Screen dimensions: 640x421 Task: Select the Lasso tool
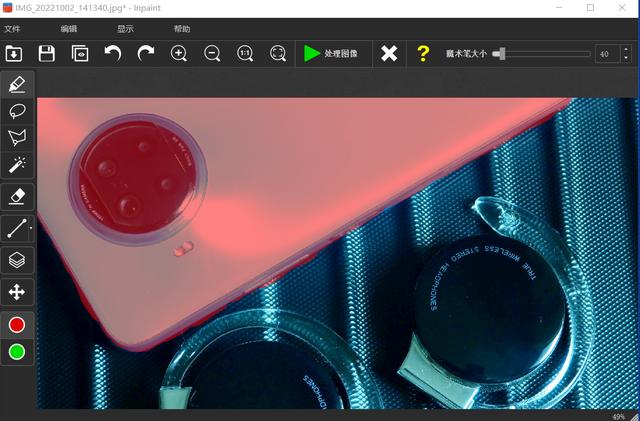(17, 111)
